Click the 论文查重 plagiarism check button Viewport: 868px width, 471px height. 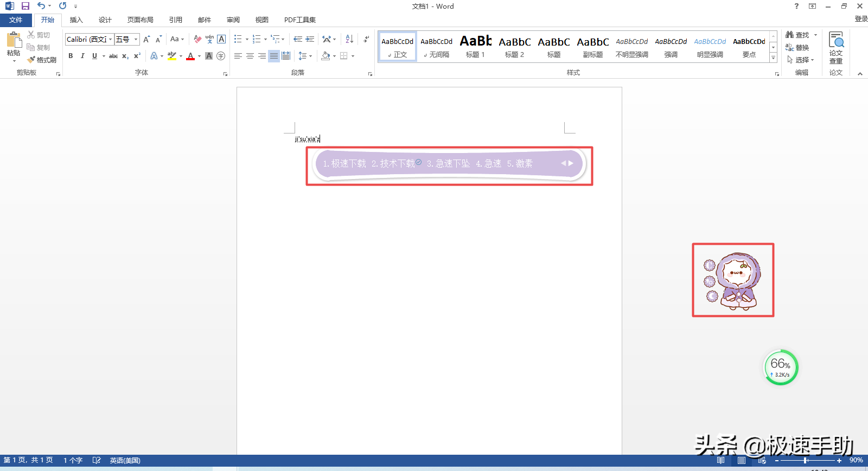coord(836,48)
